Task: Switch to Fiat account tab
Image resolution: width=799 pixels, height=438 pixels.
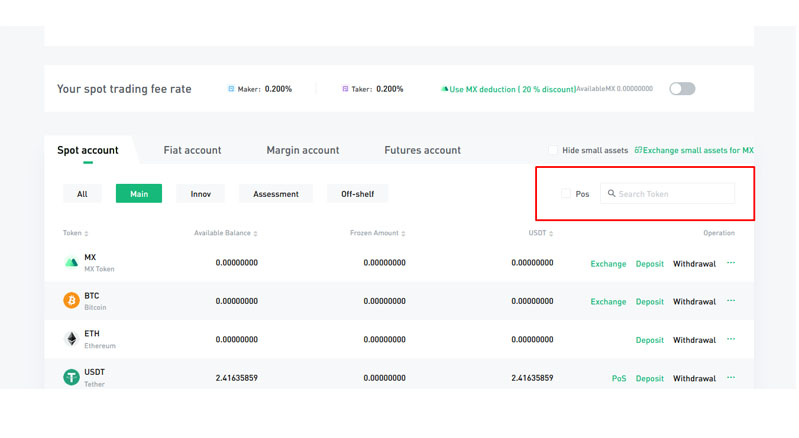Action: 192,150
